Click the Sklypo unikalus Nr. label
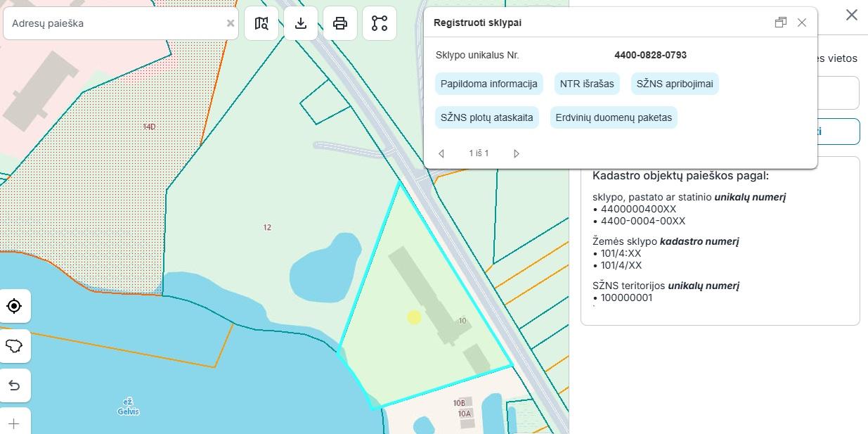868x434 pixels. 477,55
